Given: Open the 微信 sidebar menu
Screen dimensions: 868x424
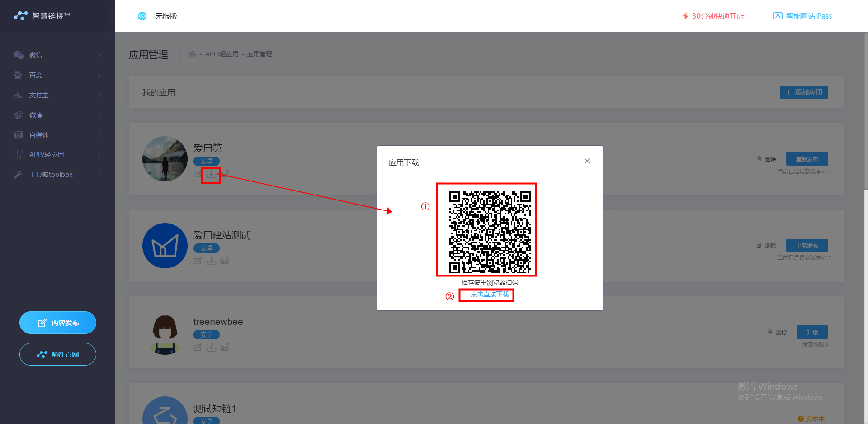Looking at the screenshot, I should pos(57,55).
